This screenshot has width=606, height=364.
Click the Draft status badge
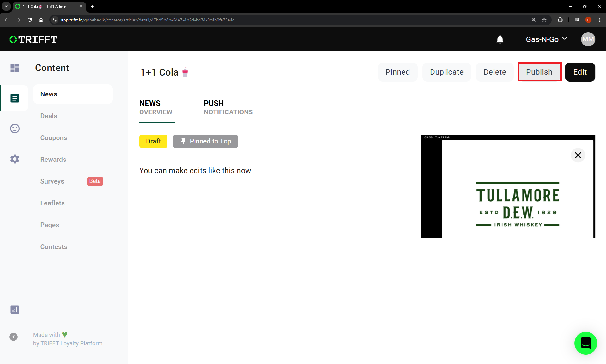pyautogui.click(x=153, y=141)
